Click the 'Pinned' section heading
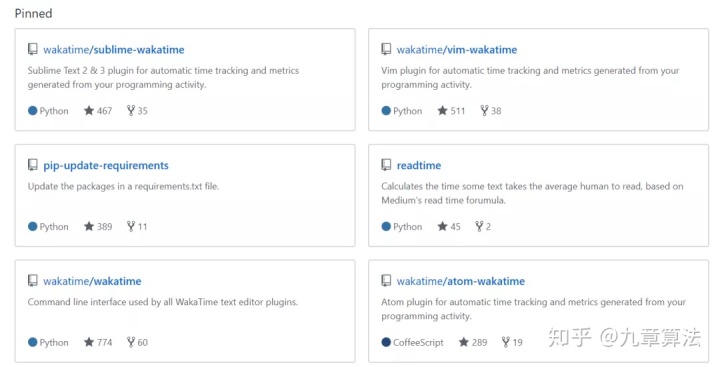 34,13
